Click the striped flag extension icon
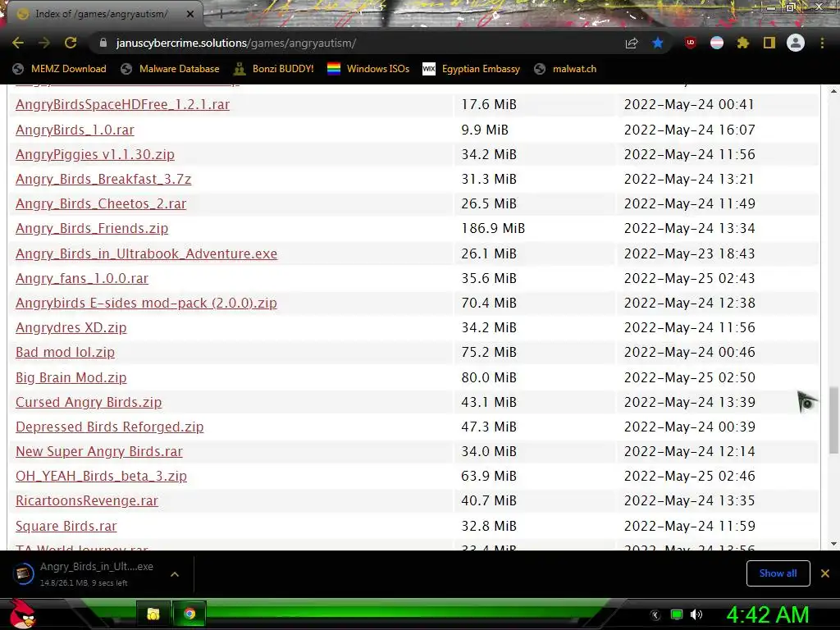Screen dimensions: 840x630 click(x=717, y=43)
